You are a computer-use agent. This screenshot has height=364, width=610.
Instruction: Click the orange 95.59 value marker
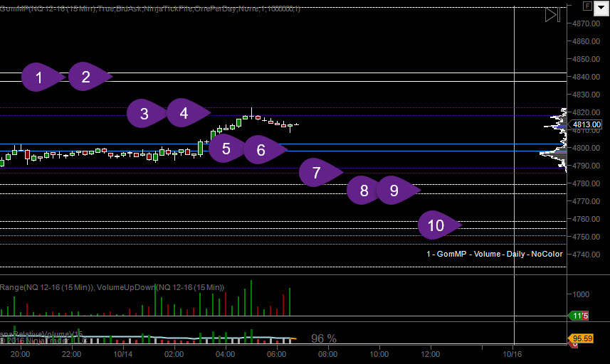click(x=582, y=338)
